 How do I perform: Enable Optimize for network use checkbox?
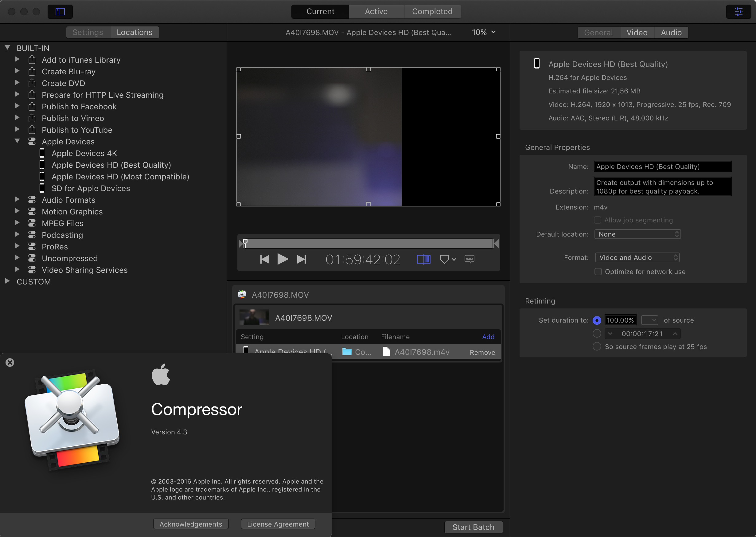pyautogui.click(x=598, y=272)
